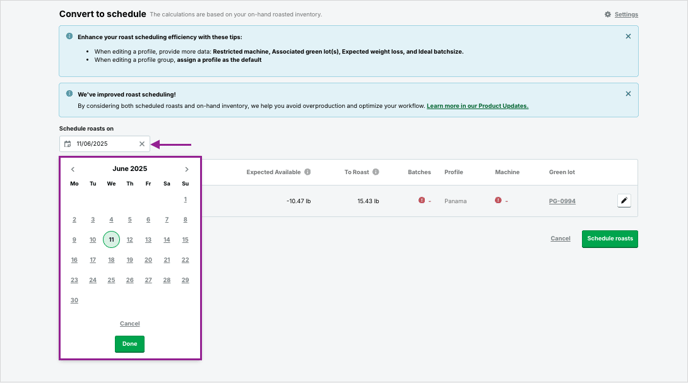Select June 1 in calendar
688x383 pixels.
(185, 200)
